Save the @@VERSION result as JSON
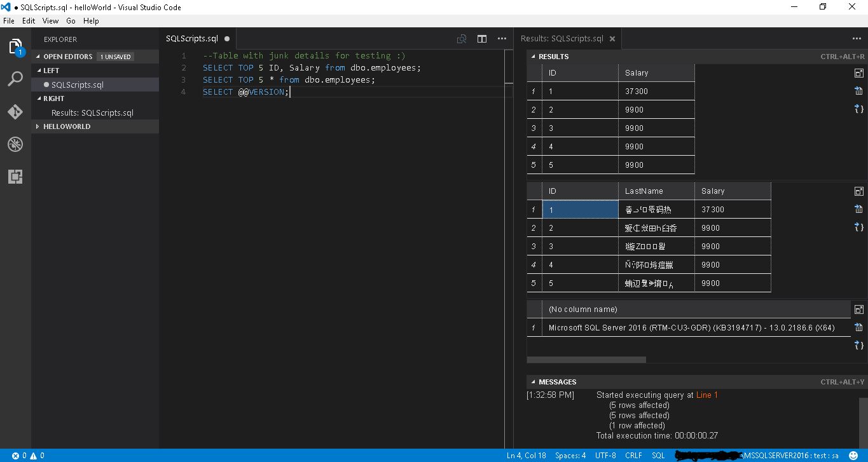The image size is (868, 462). click(x=859, y=345)
